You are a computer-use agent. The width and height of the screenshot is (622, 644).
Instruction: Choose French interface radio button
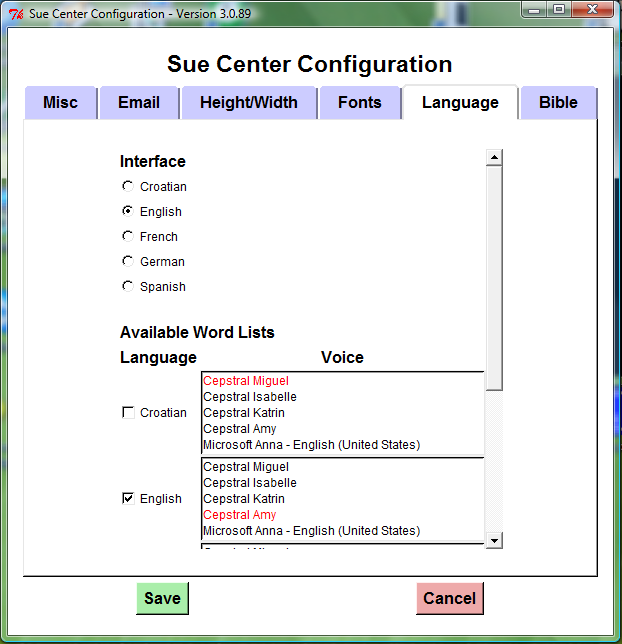pyautogui.click(x=128, y=236)
